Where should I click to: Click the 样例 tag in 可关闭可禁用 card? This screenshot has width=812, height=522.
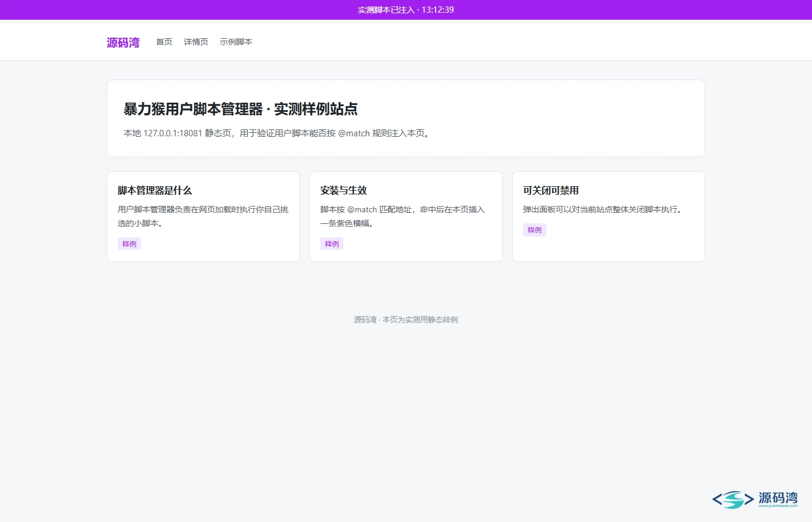535,230
